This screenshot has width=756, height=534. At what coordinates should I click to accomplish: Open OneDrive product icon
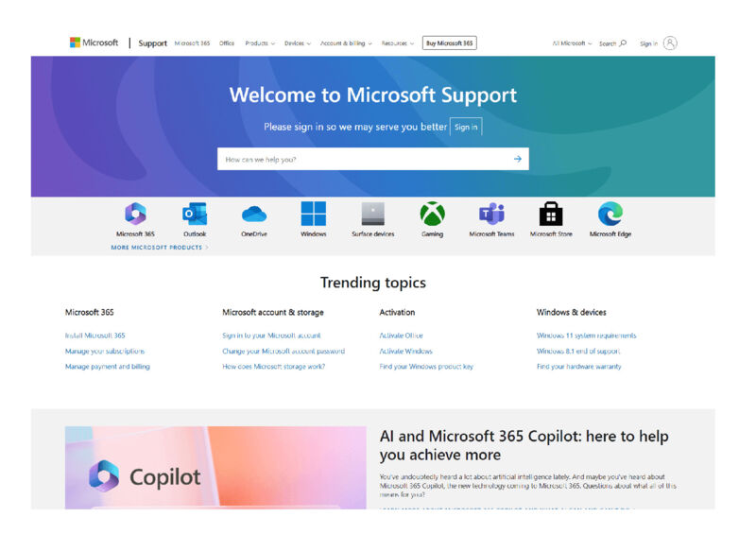(254, 214)
